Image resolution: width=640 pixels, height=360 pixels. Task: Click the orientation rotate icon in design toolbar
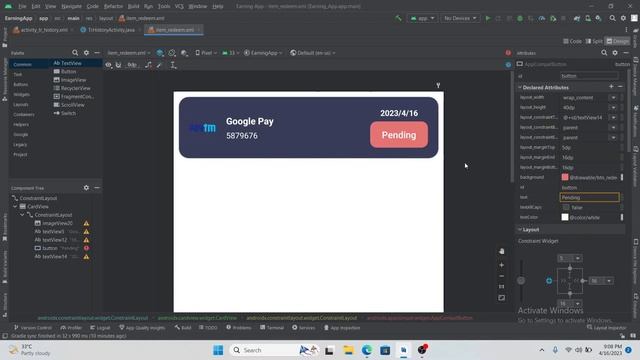point(172,53)
